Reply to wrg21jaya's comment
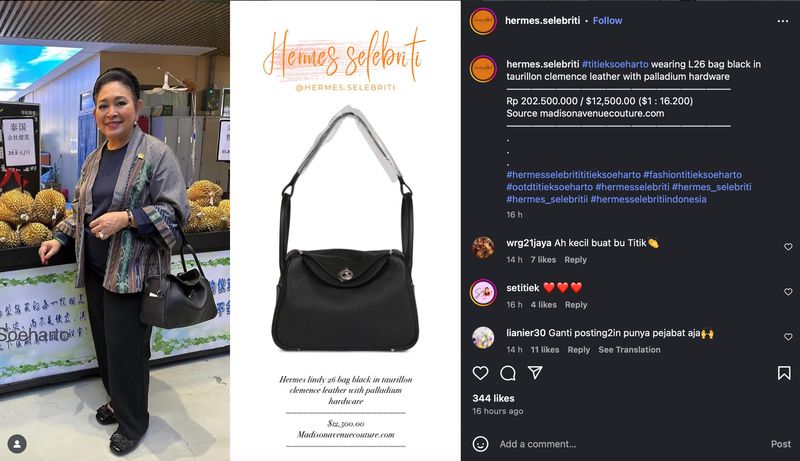 point(575,260)
